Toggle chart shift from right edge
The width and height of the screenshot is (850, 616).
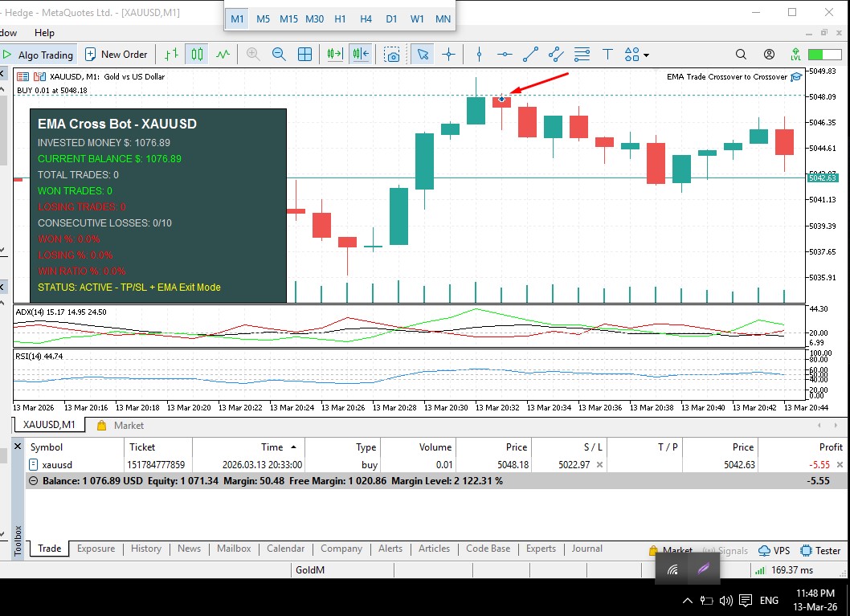pyautogui.click(x=361, y=55)
